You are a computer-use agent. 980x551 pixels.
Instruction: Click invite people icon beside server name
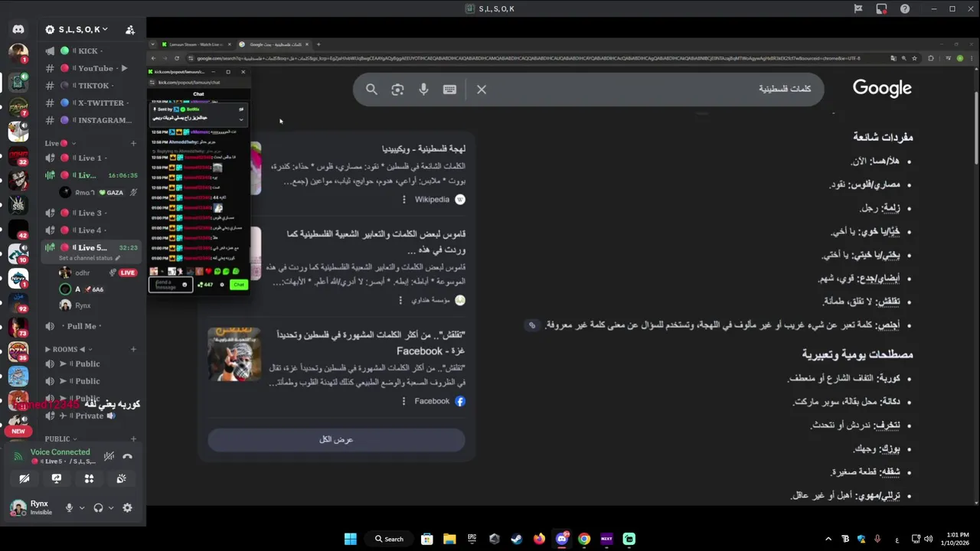pos(130,30)
